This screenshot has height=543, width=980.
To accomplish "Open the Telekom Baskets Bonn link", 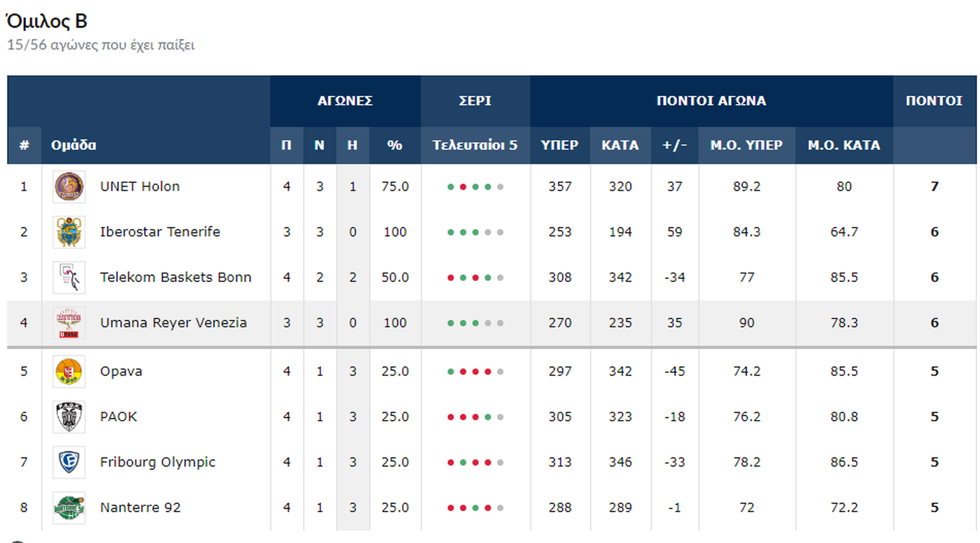I will (x=176, y=278).
